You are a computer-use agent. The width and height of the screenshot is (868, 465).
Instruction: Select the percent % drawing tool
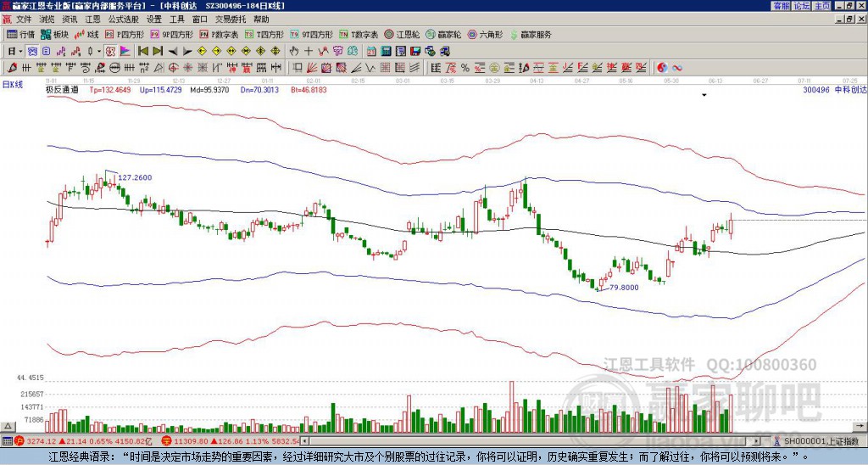[465, 68]
